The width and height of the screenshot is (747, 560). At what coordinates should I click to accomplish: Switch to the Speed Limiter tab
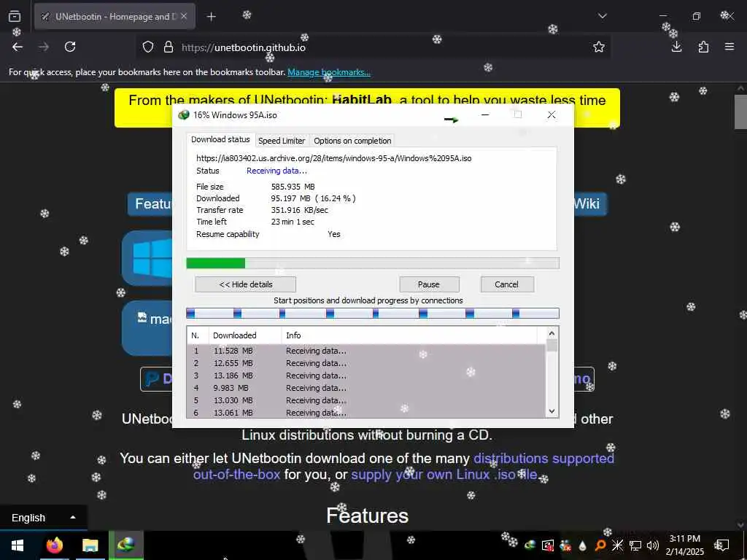[282, 141]
